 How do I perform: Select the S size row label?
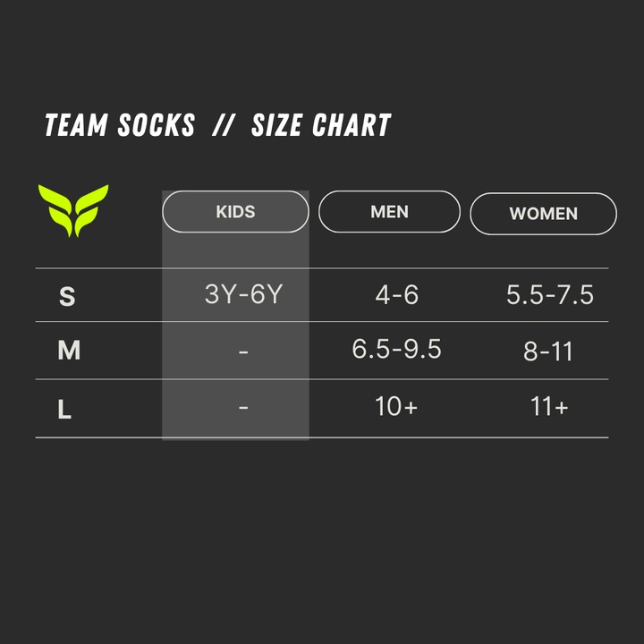coord(67,296)
